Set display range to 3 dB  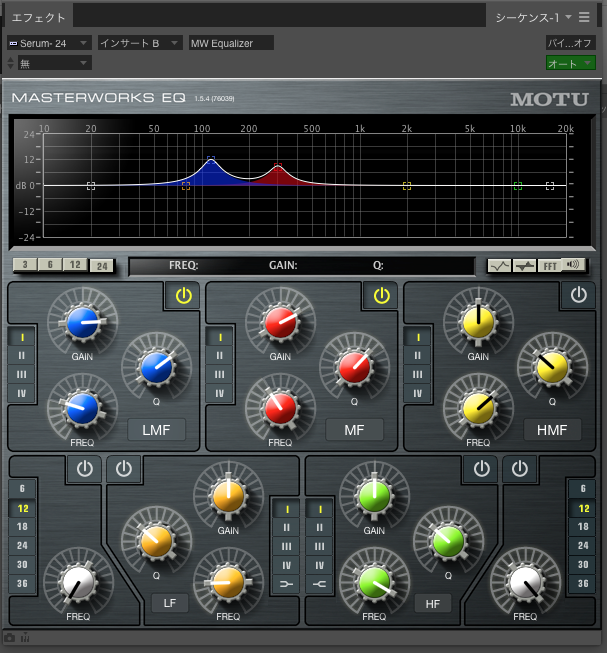(25, 264)
